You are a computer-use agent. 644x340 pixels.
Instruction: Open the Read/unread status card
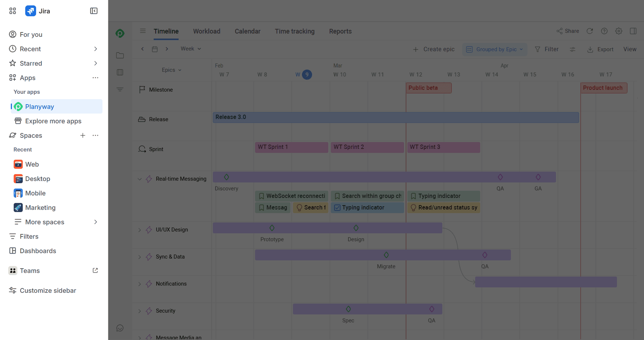click(x=443, y=208)
